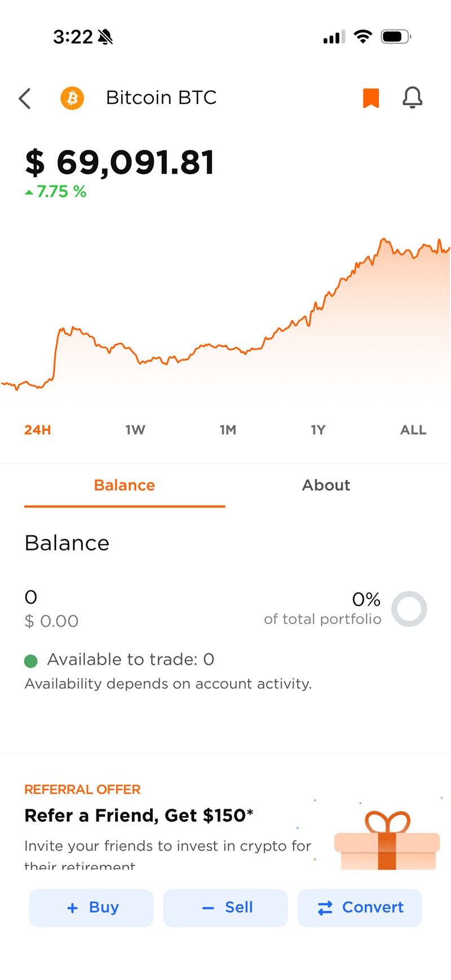
Task: Open the Balance tab
Action: 125,485
